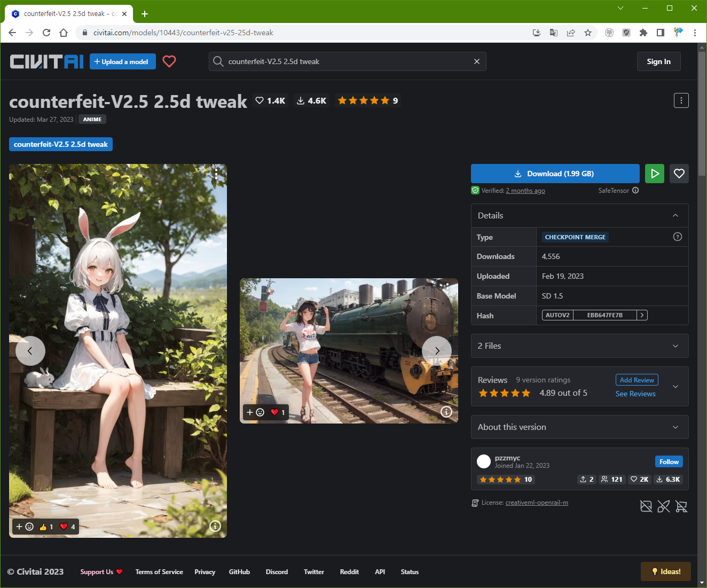
Task: Click the Add Review button
Action: click(637, 380)
